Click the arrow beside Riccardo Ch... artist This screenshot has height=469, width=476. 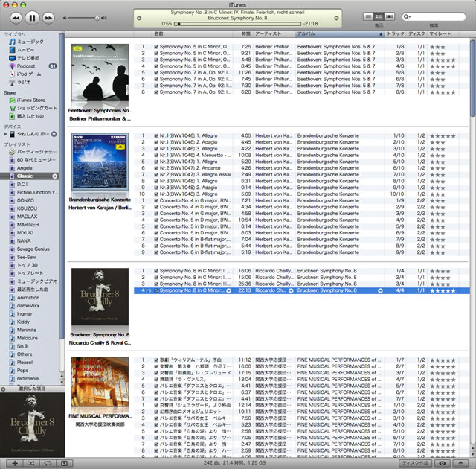(291, 290)
